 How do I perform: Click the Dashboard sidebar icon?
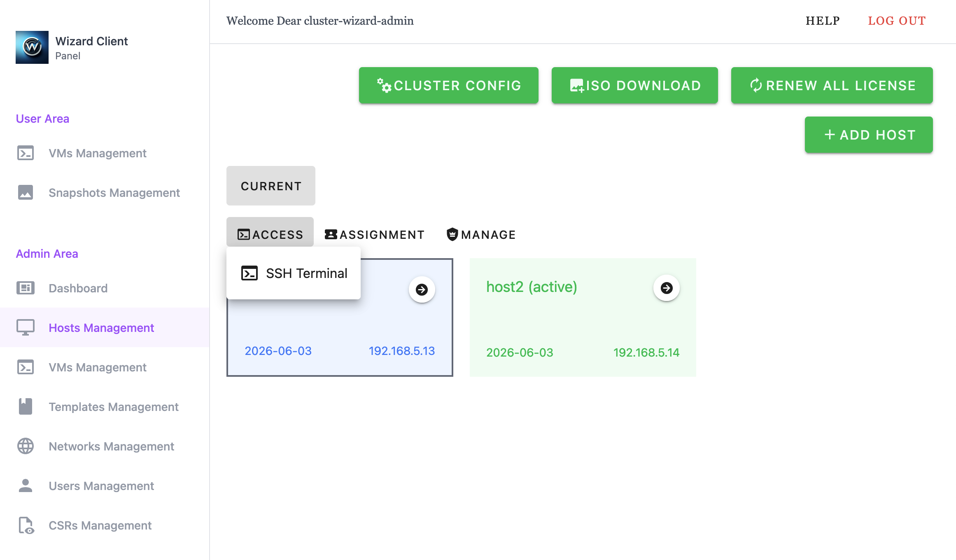(x=26, y=288)
